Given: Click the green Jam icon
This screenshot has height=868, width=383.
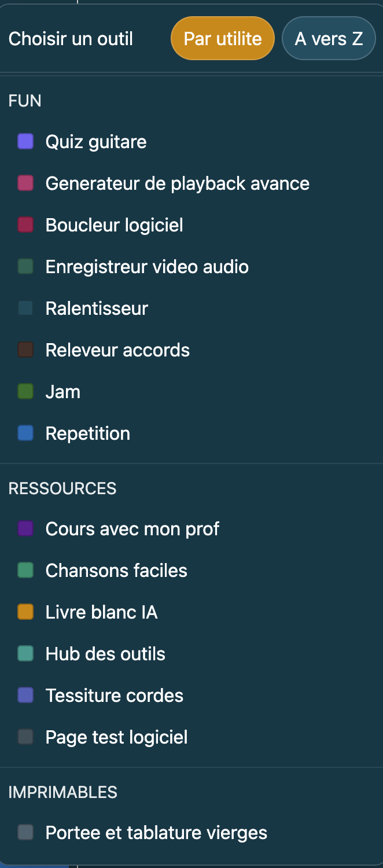Looking at the screenshot, I should 25,391.
